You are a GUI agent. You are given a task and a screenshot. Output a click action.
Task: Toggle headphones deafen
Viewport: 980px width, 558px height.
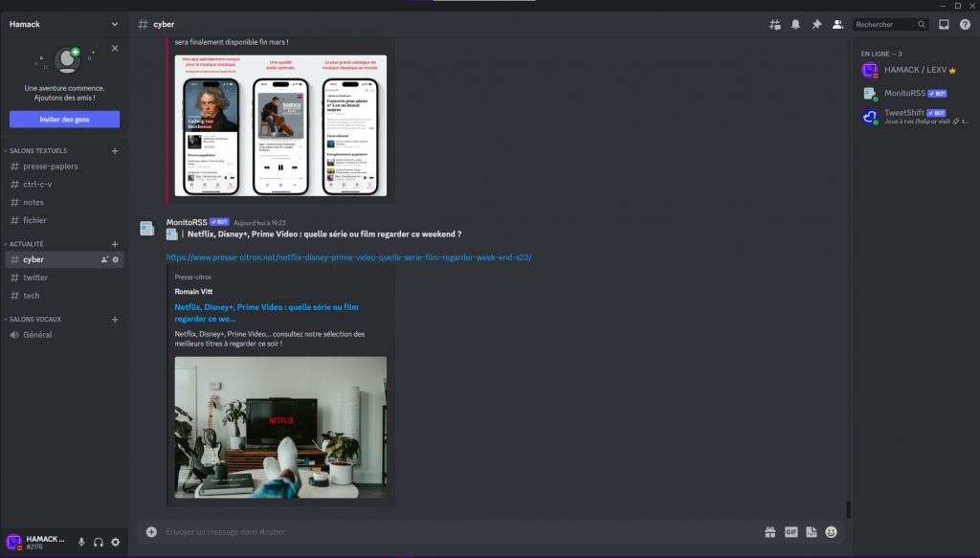coord(99,543)
